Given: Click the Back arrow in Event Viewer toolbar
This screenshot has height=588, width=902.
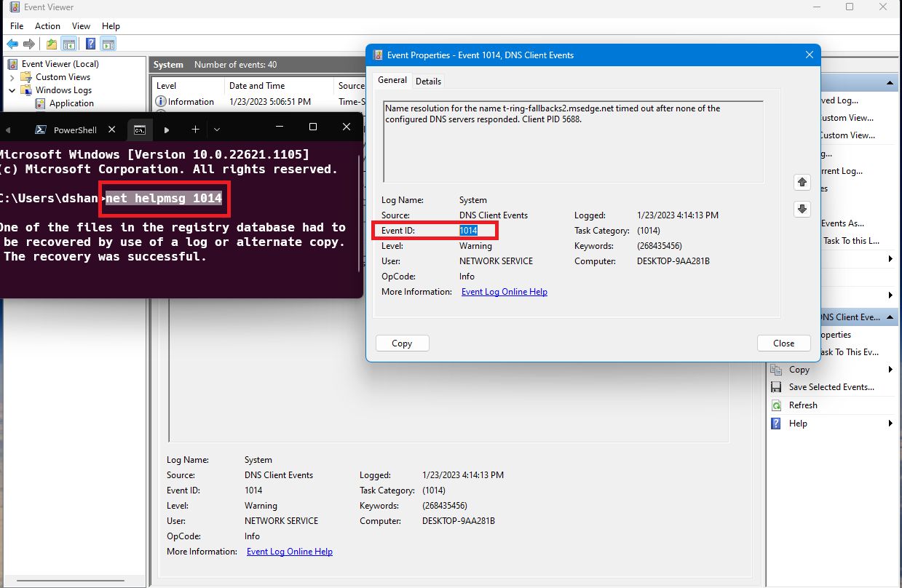Looking at the screenshot, I should [x=12, y=44].
